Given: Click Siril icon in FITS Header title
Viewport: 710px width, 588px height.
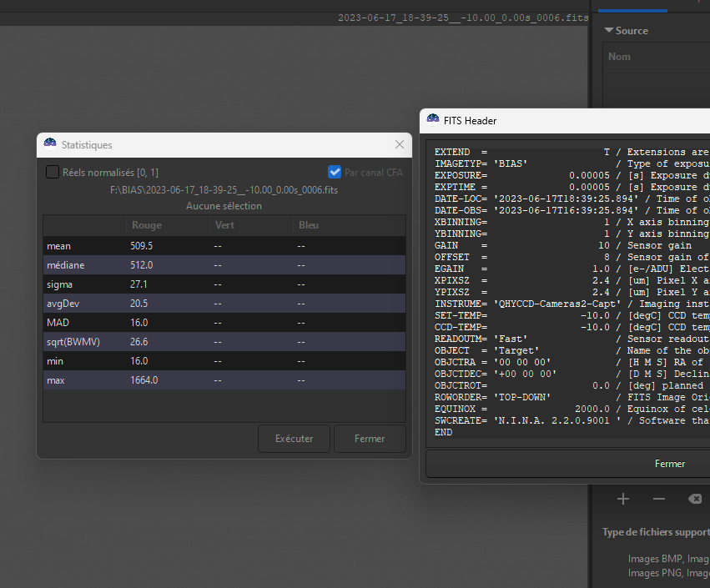Looking at the screenshot, I should pos(433,120).
